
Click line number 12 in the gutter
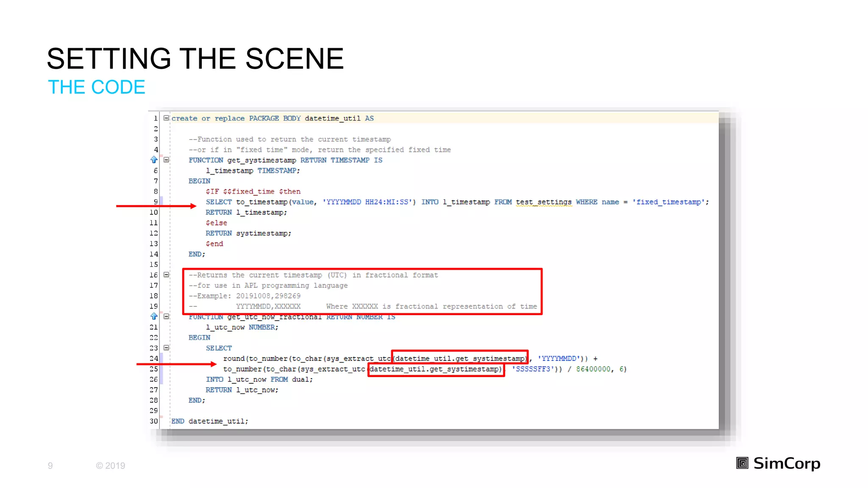(153, 233)
